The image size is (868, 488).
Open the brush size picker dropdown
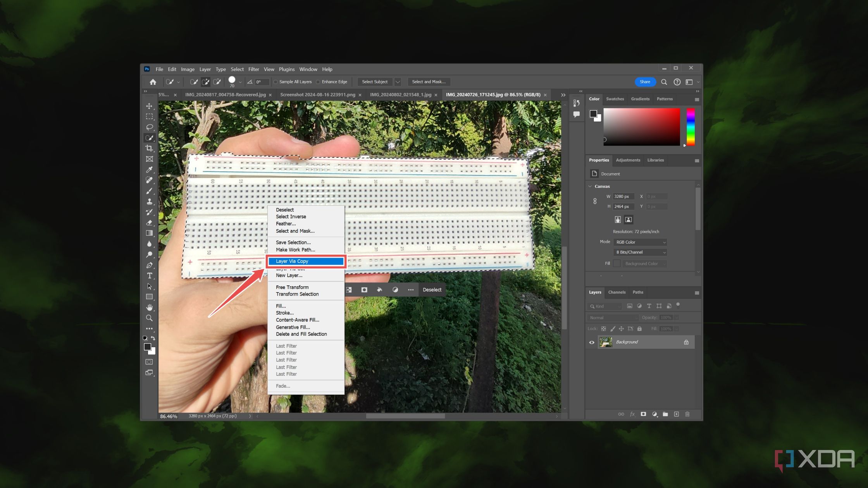click(x=240, y=82)
